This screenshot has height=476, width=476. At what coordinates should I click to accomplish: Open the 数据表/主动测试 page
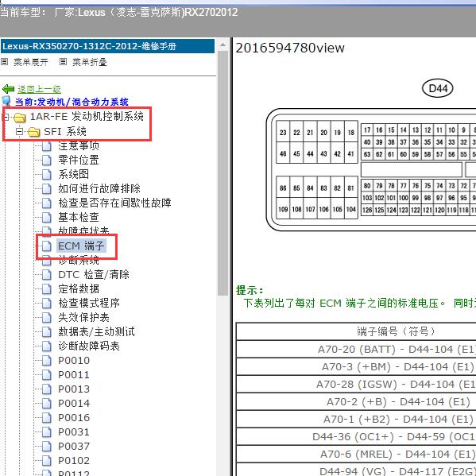96,331
